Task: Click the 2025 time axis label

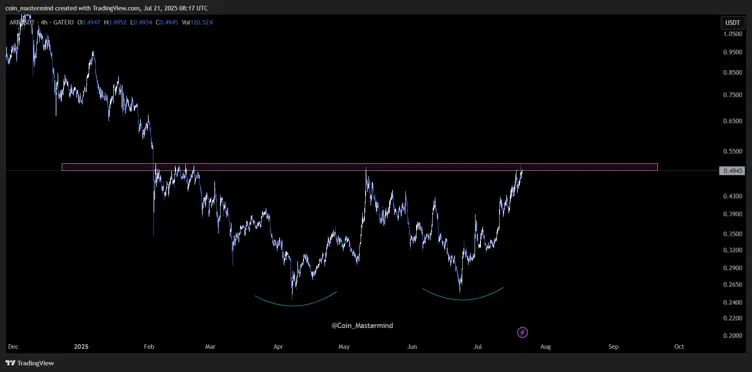Action: coord(81,346)
